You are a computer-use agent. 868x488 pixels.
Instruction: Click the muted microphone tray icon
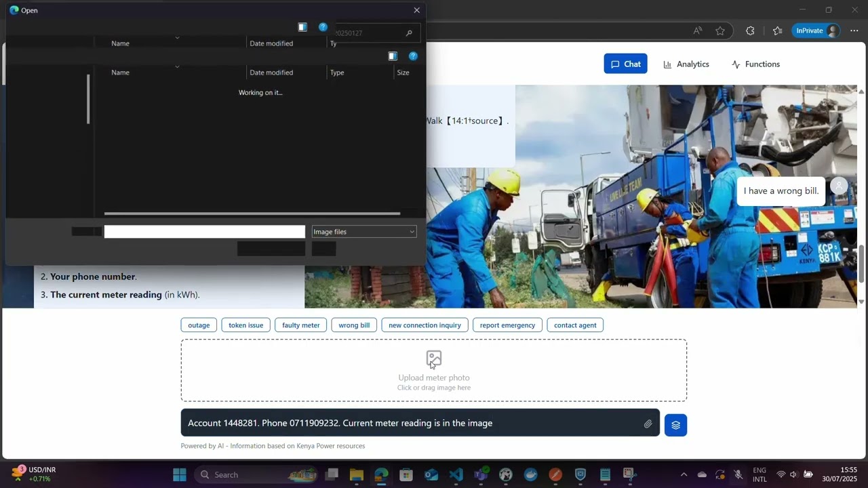(x=738, y=474)
